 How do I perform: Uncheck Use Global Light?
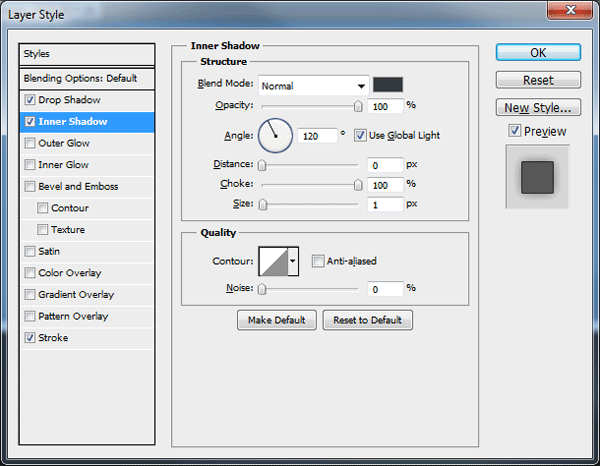click(x=360, y=135)
